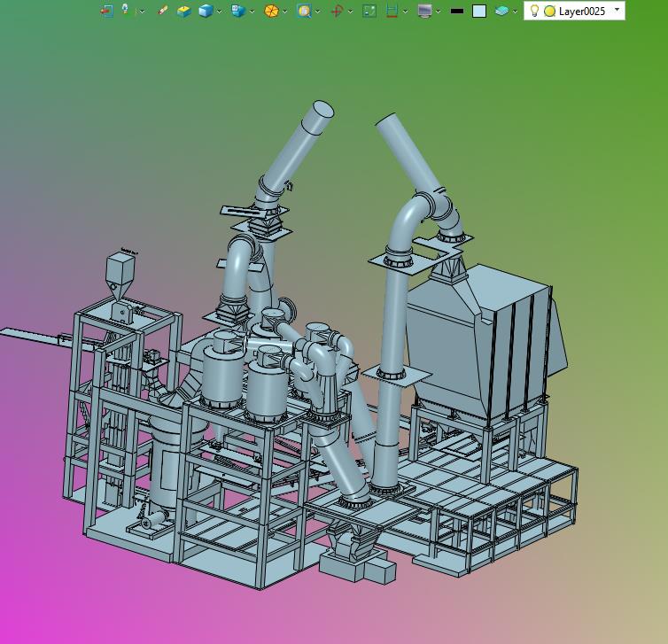Click the light blue fill color swatch
The width and height of the screenshot is (668, 644).
tap(479, 12)
